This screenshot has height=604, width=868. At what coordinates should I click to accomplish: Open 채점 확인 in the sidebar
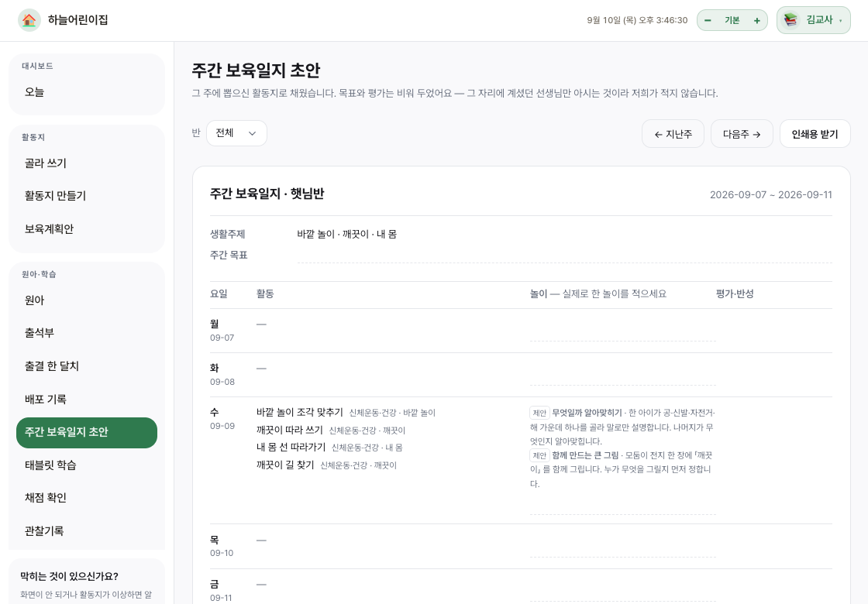[x=87, y=498]
